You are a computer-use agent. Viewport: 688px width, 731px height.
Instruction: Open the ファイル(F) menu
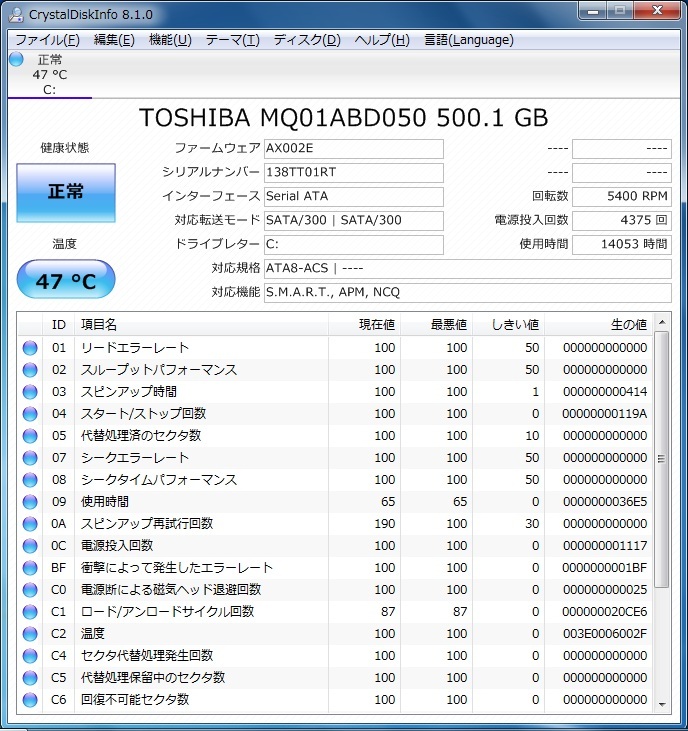click(x=47, y=40)
